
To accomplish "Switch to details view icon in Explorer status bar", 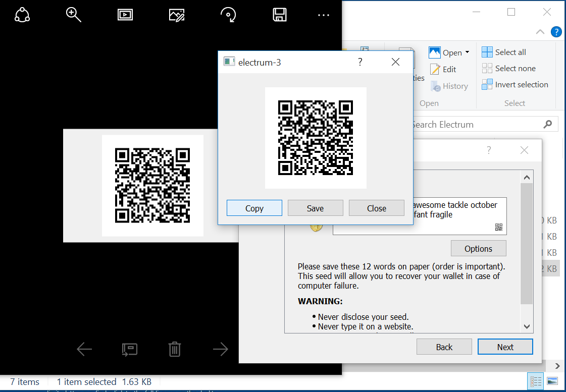I will pos(536,381).
